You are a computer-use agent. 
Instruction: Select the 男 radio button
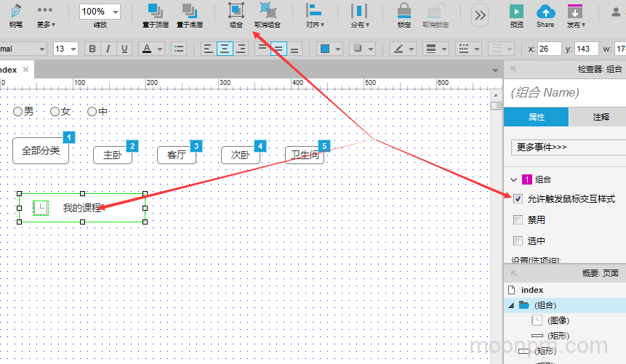pyautogui.click(x=17, y=111)
